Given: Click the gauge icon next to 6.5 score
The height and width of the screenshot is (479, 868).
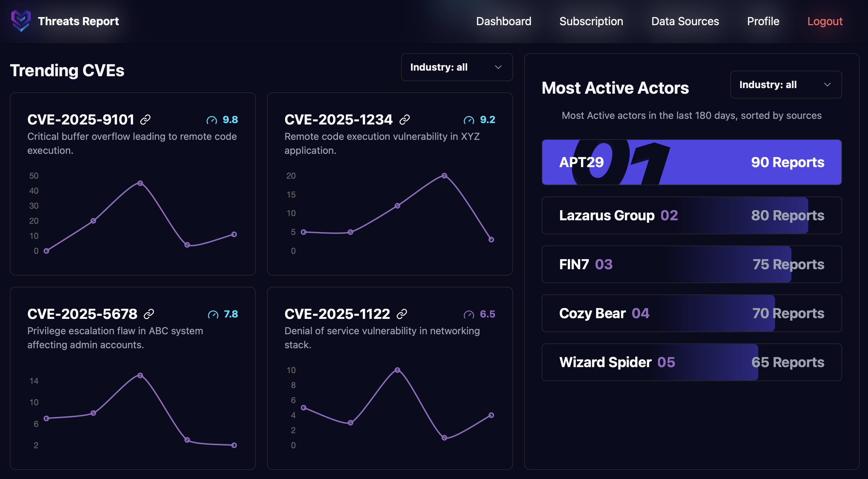Looking at the screenshot, I should [469, 315].
